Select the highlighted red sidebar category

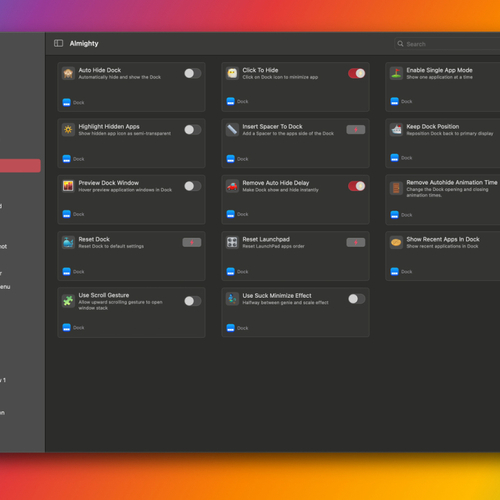click(20, 166)
